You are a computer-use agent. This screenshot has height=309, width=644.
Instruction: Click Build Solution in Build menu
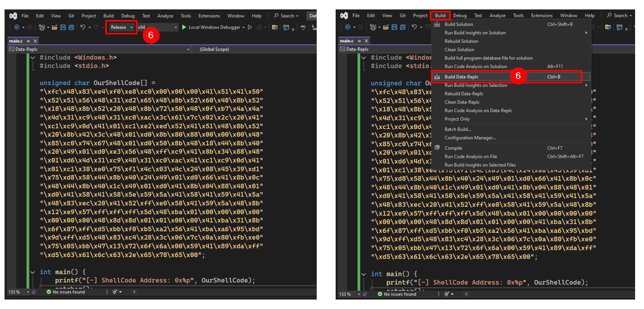coord(512,24)
